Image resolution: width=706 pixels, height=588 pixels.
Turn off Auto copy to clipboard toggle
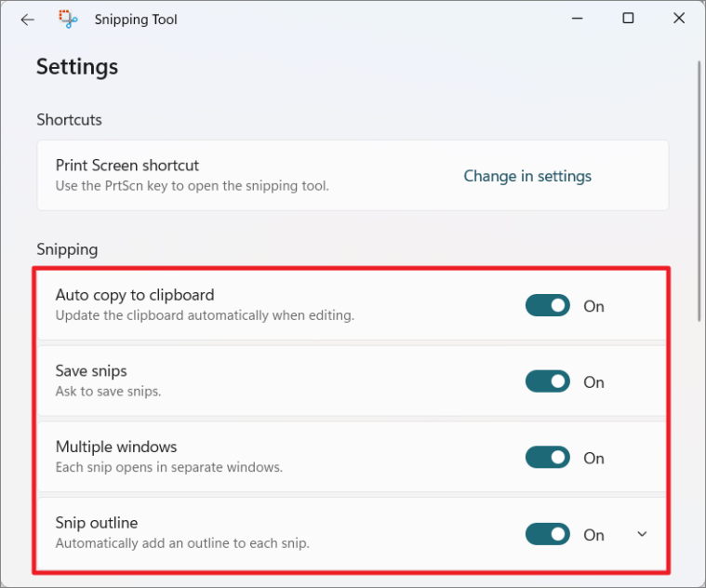coord(548,306)
